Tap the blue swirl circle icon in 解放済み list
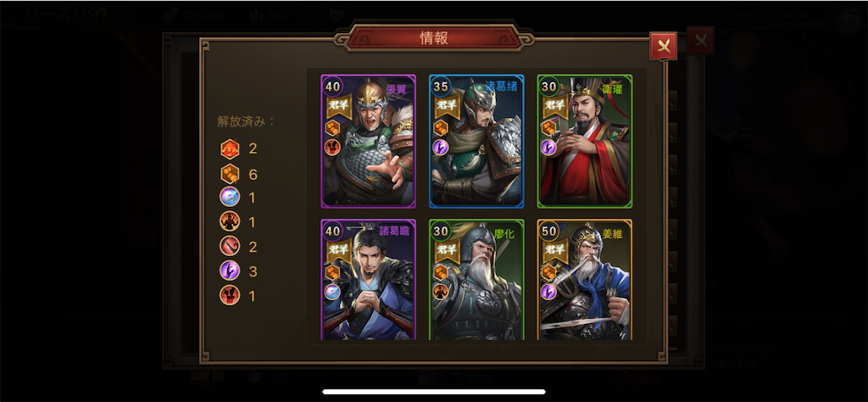 (x=230, y=197)
